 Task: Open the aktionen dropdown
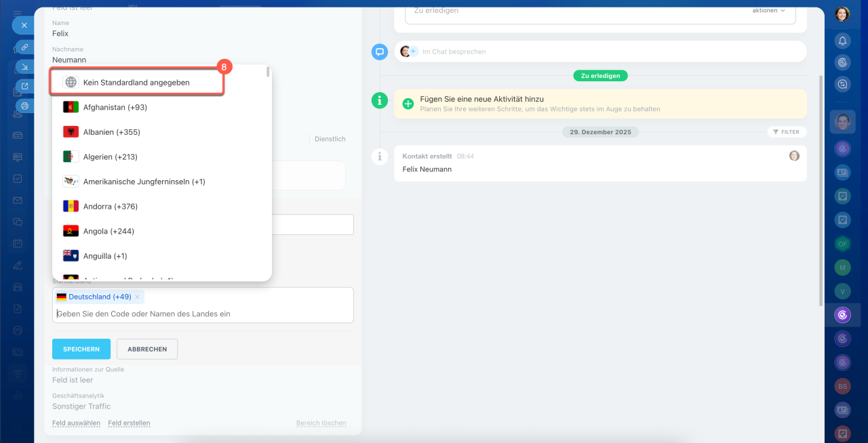point(769,10)
